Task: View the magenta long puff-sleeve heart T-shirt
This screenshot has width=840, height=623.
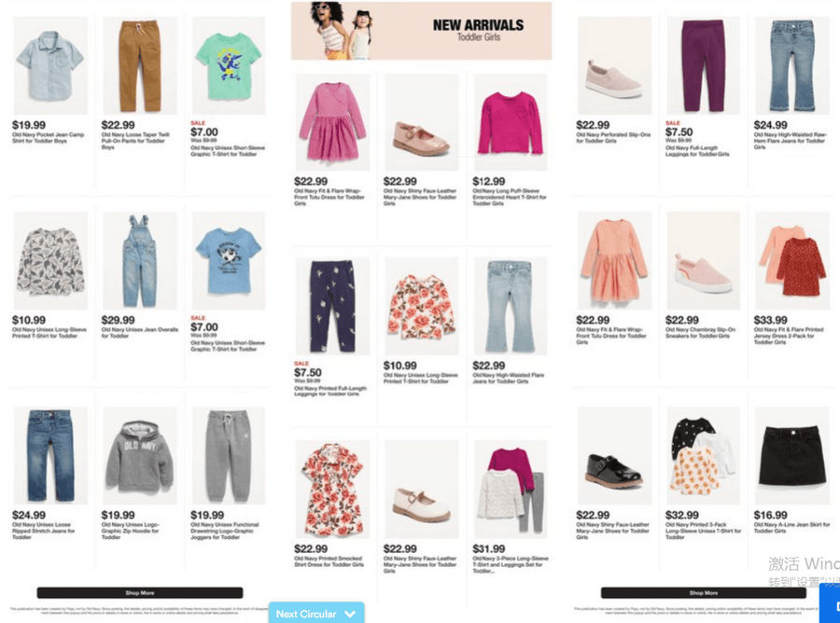Action: [511, 122]
